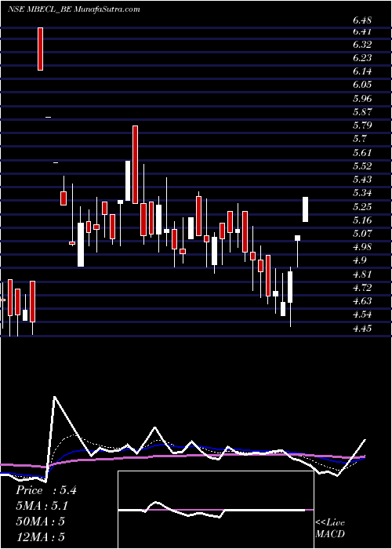Click the 5.87 price axis label
392x549 pixels.
pos(362,112)
